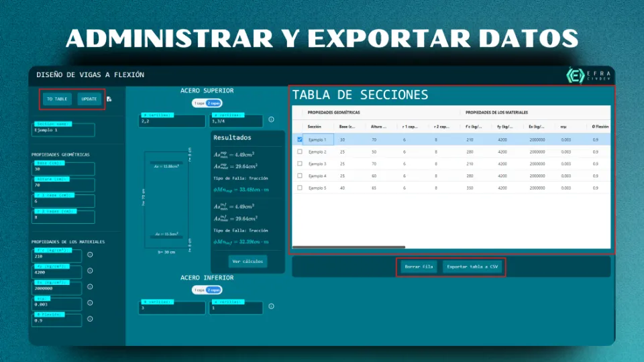Click info icon beside f'c field
644x362 pixels.
click(90, 255)
